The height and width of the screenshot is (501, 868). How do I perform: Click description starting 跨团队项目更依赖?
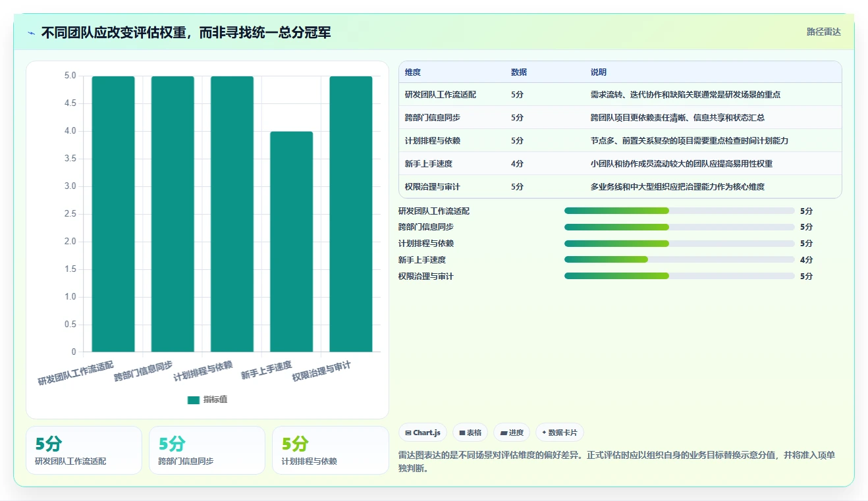[x=678, y=118]
